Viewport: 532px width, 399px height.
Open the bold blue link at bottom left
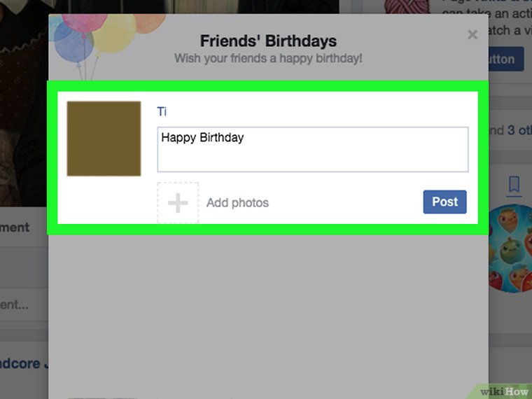[x=21, y=363]
